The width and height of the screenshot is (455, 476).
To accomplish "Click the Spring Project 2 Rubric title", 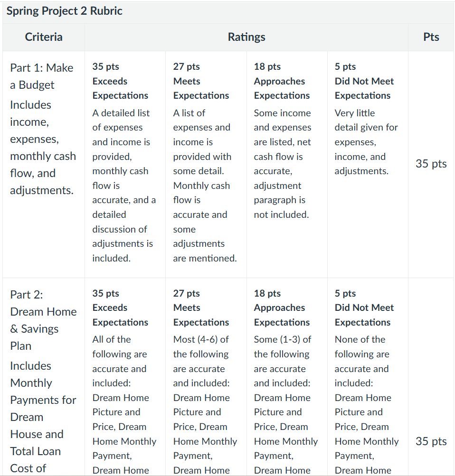I will [65, 11].
